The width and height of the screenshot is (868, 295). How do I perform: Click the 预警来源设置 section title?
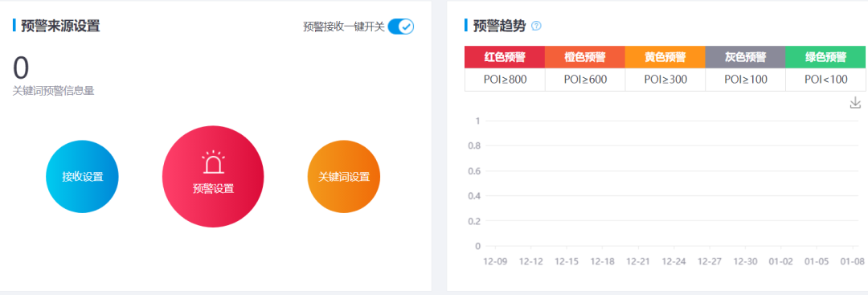tap(60, 26)
